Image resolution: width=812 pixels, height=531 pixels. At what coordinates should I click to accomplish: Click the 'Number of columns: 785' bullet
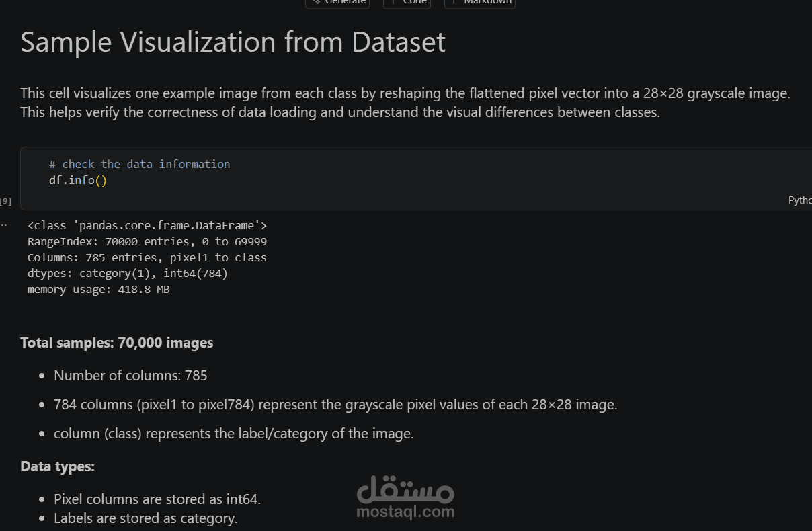tap(130, 376)
